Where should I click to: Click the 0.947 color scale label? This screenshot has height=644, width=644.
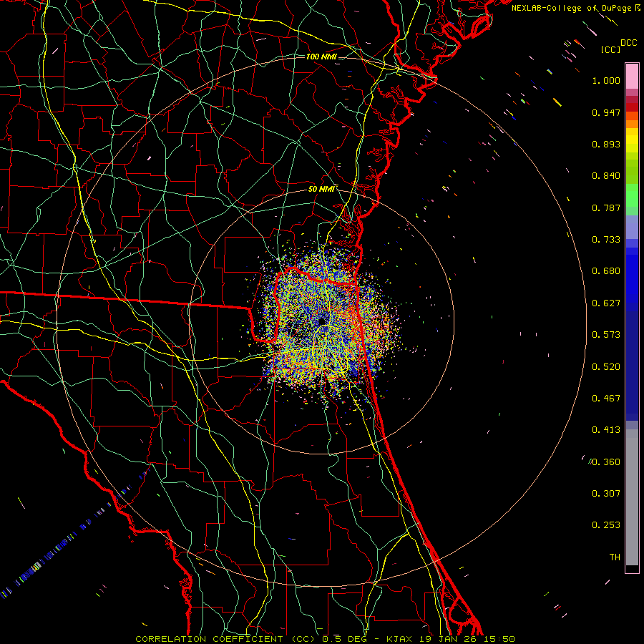(x=606, y=112)
